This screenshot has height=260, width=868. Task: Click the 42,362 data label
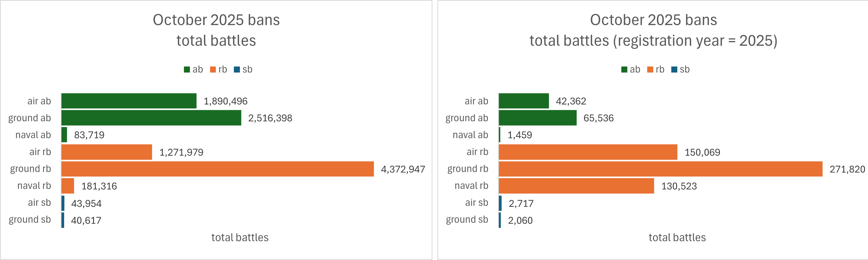pos(571,101)
